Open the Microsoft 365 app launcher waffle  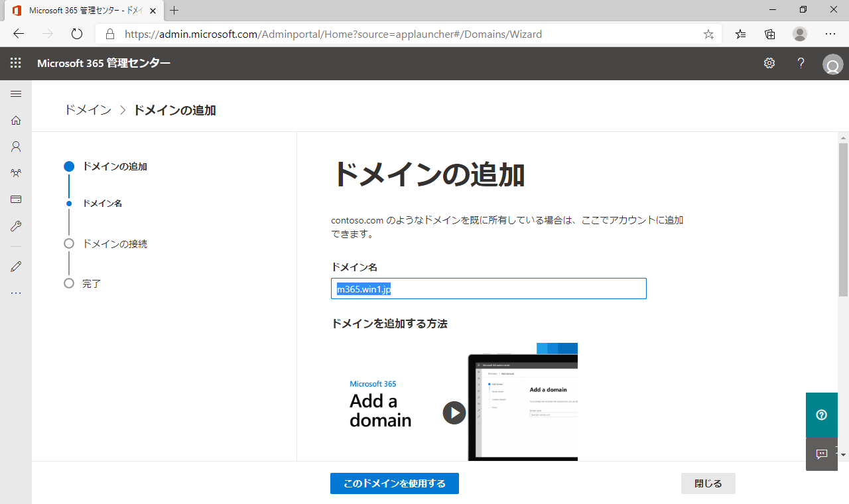[16, 63]
